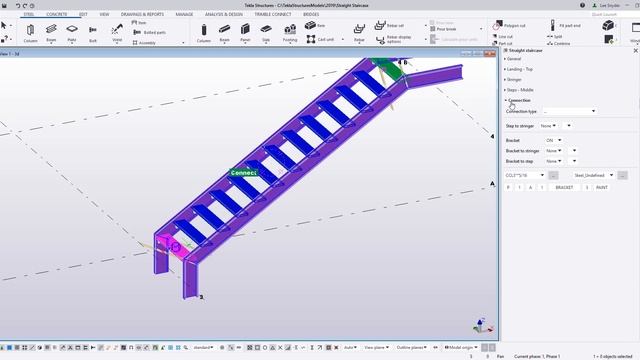Select the Rebar tool
Image resolution: width=640 pixels, height=360 pixels.
coord(359,33)
